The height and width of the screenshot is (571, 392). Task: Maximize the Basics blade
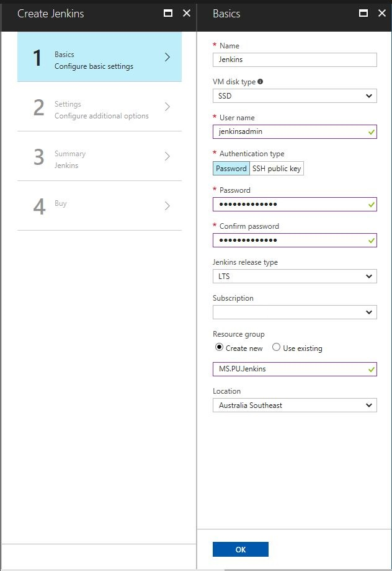tap(364, 12)
